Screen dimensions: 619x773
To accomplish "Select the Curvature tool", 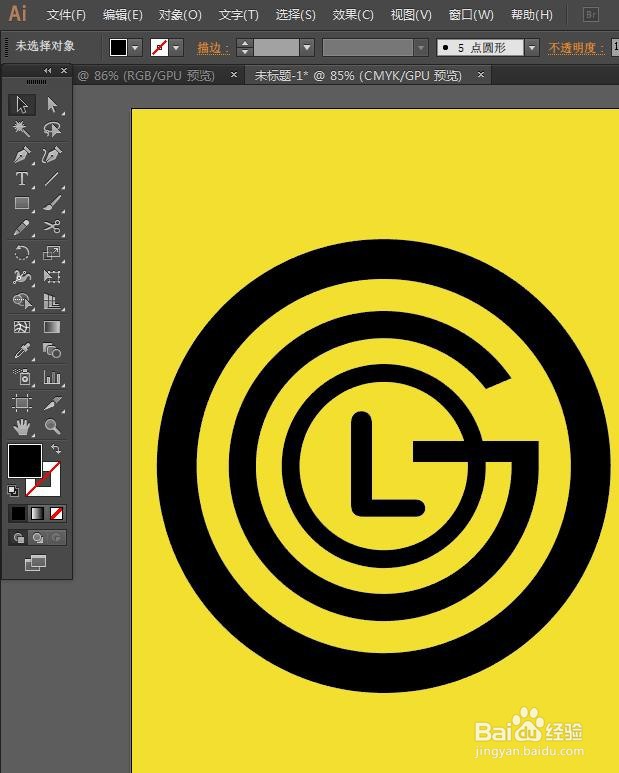I will click(52, 155).
